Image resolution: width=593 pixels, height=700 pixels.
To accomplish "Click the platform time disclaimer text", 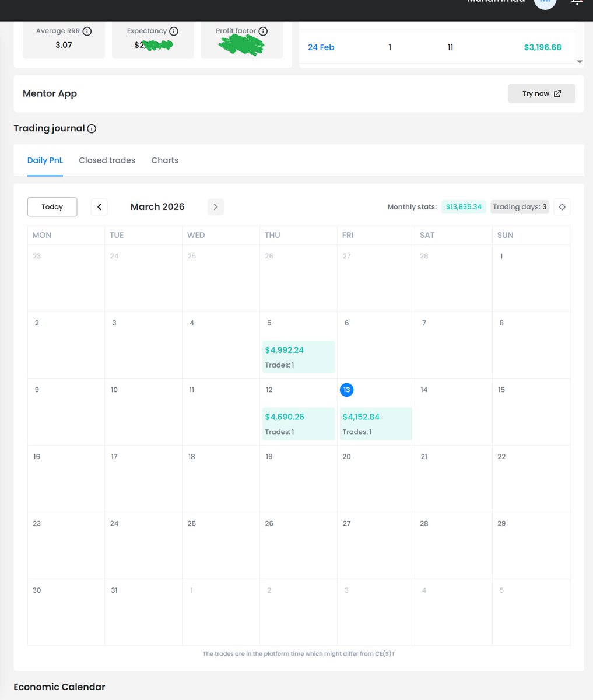I will 299,653.
